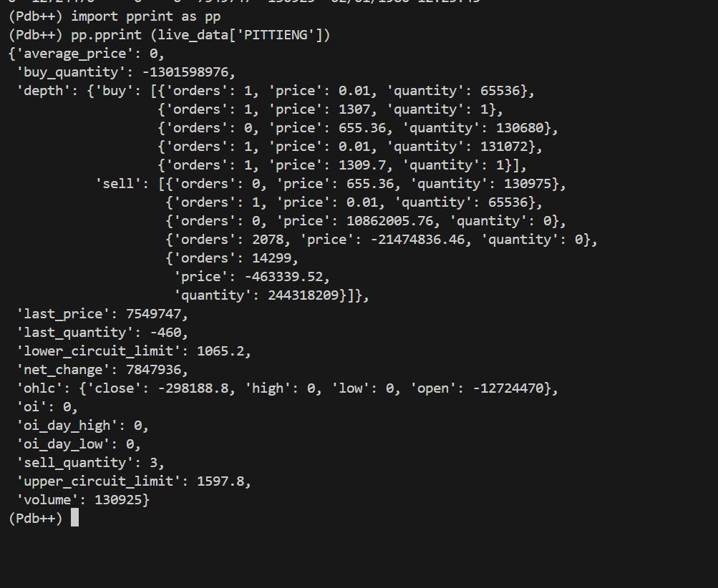Click the sell price -21474836.46
718x588 pixels.
(x=417, y=240)
